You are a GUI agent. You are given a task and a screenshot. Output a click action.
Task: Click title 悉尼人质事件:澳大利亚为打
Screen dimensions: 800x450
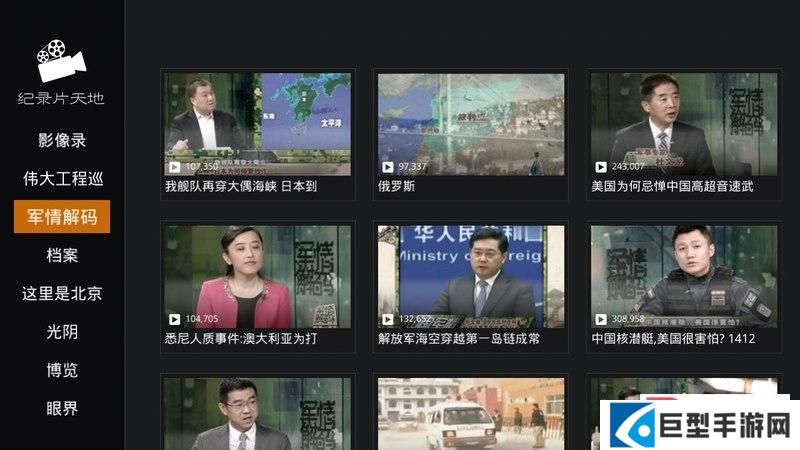[241, 338]
